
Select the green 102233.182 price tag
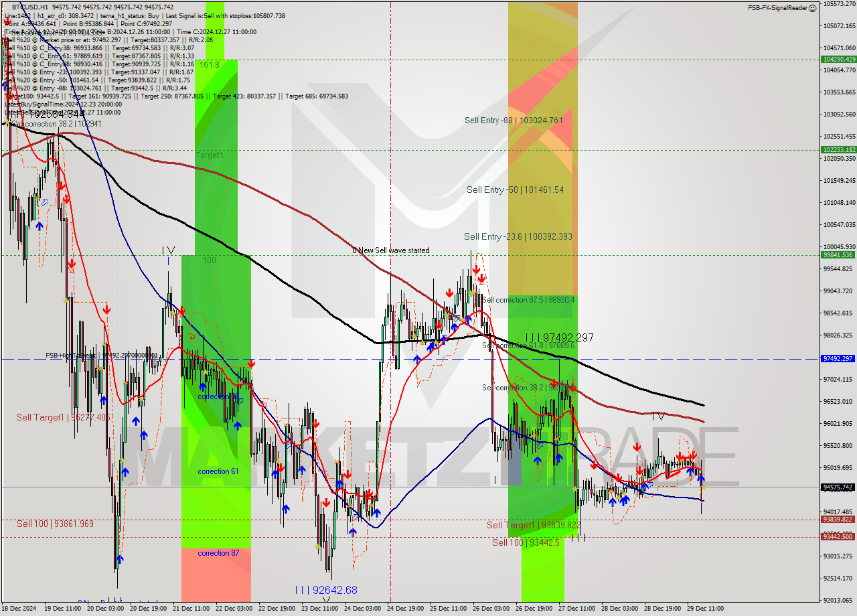click(838, 149)
